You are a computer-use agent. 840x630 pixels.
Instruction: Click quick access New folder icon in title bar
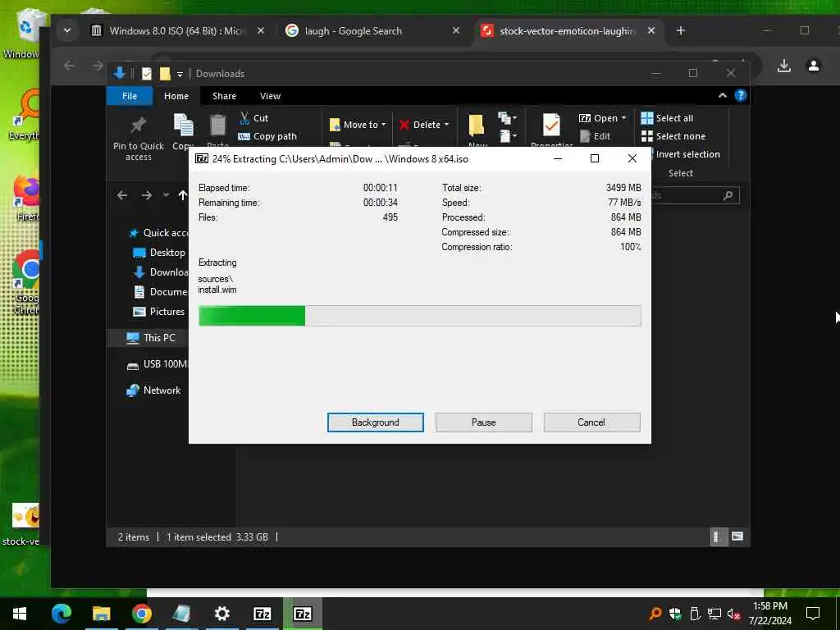165,73
